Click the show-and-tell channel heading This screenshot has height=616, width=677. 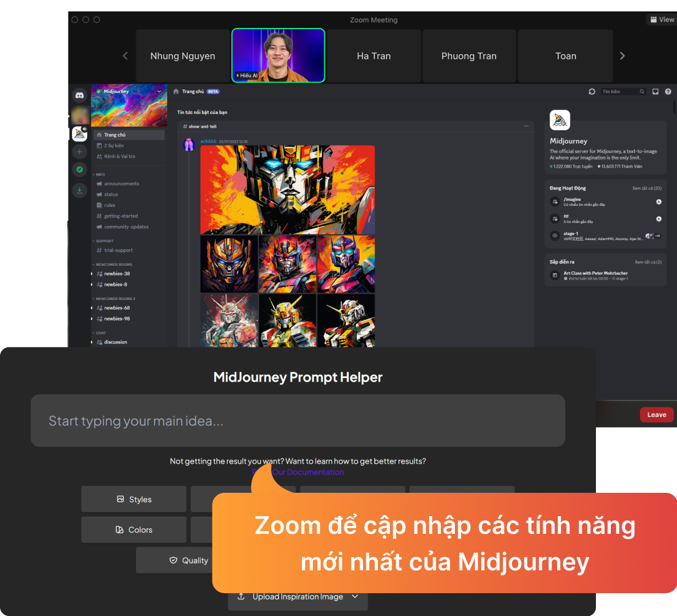(x=200, y=127)
